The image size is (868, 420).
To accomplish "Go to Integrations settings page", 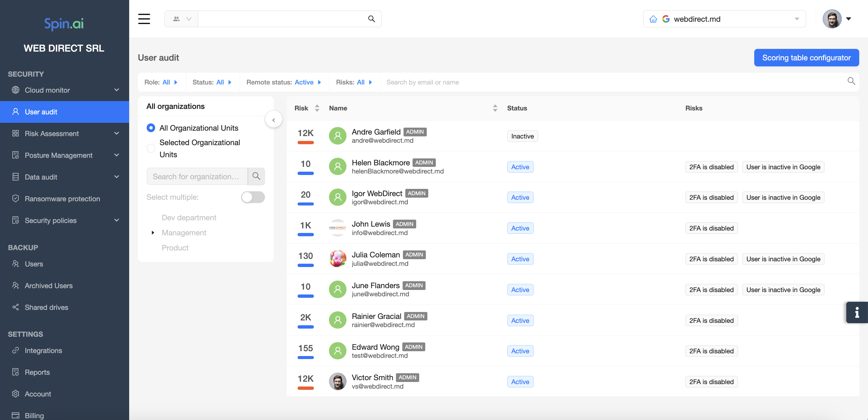I will coord(43,350).
